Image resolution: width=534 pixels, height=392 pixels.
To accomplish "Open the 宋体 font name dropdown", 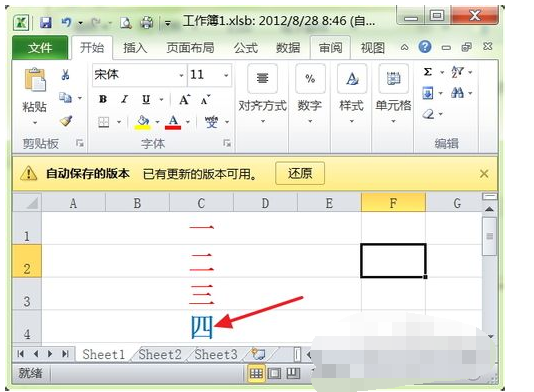I will click(182, 75).
